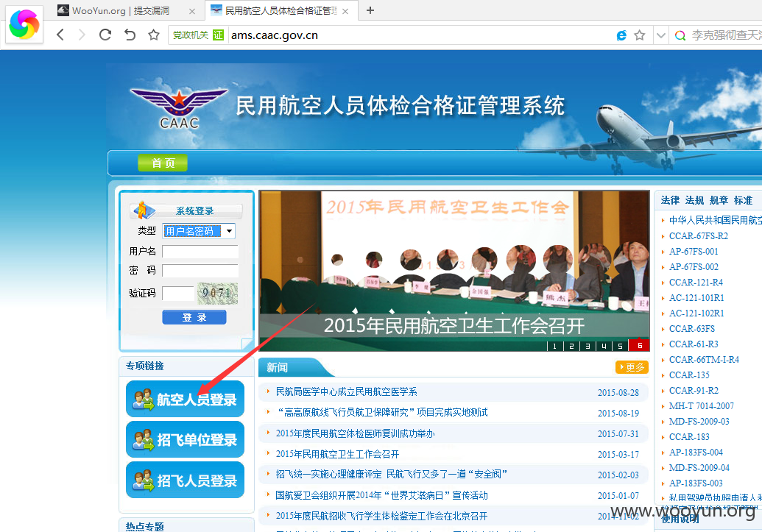Open news link 2015年民用航空卫生工作会召开
The image size is (762, 532).
pos(338,454)
